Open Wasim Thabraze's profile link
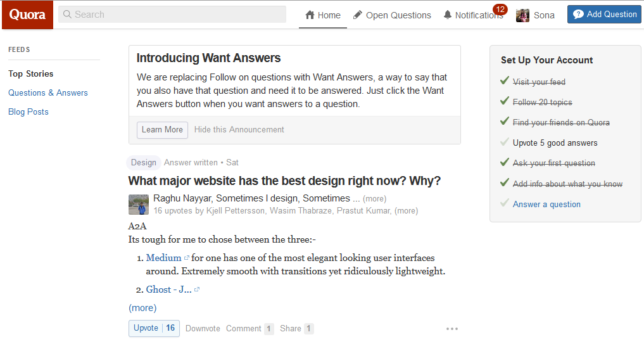644x344 pixels. coord(301,211)
